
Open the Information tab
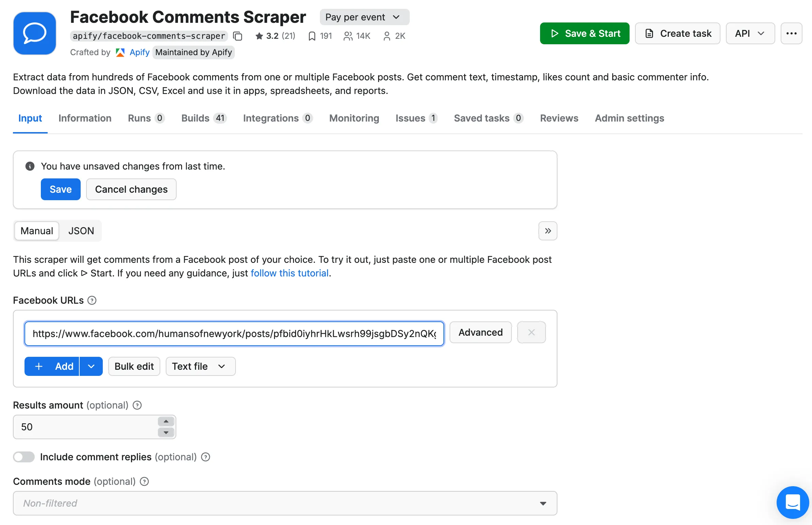coord(85,118)
